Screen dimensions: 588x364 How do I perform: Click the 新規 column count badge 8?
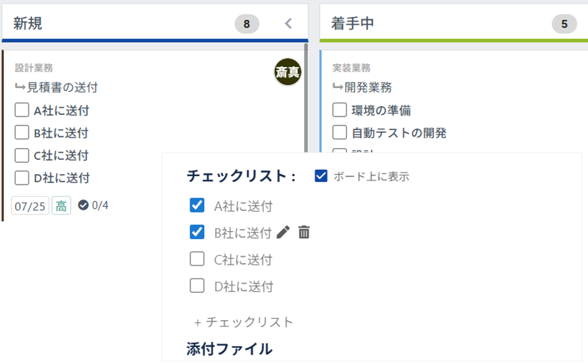(246, 24)
